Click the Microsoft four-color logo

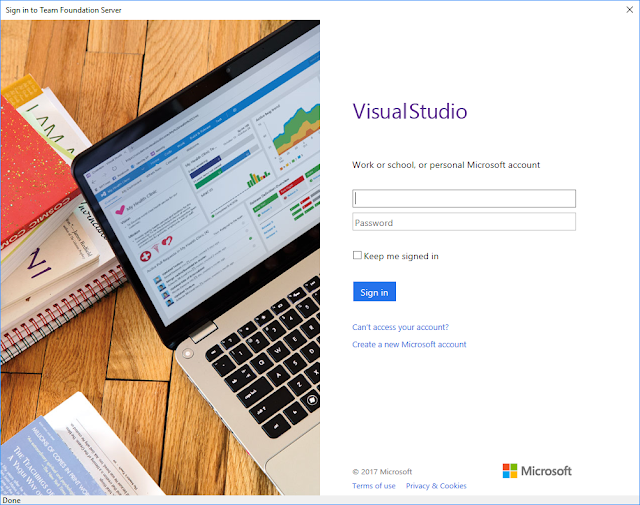coord(510,471)
